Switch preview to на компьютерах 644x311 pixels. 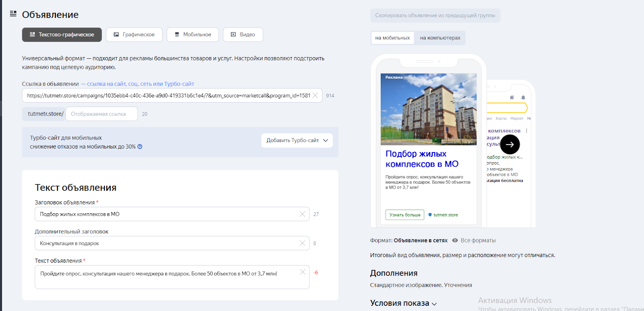click(x=440, y=38)
